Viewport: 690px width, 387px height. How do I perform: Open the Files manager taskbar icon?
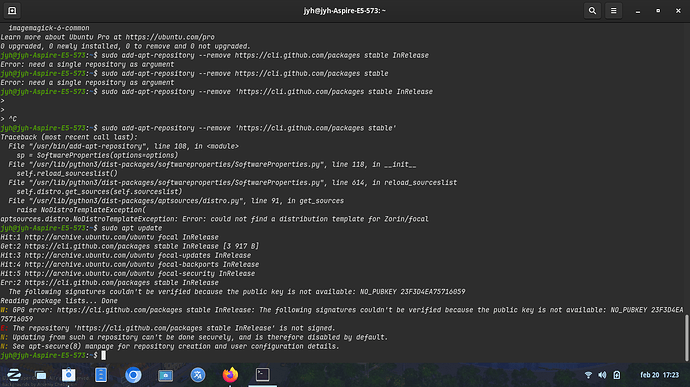[41, 375]
